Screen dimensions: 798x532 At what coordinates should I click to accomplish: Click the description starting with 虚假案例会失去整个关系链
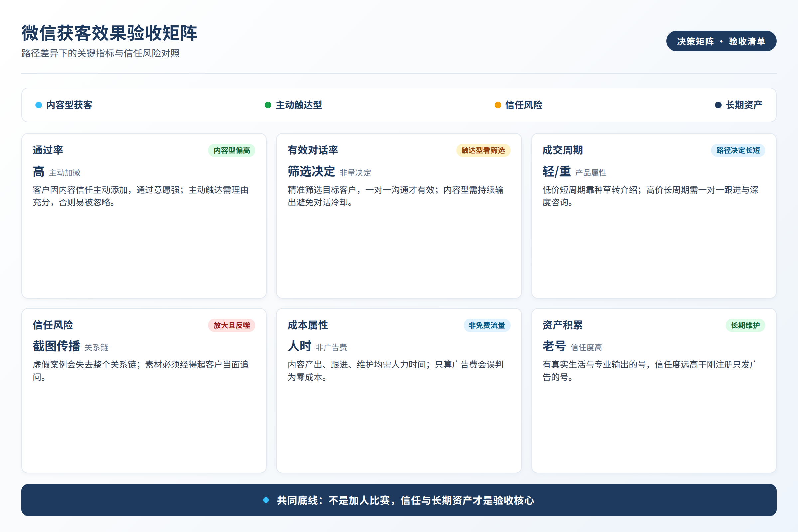click(x=141, y=371)
